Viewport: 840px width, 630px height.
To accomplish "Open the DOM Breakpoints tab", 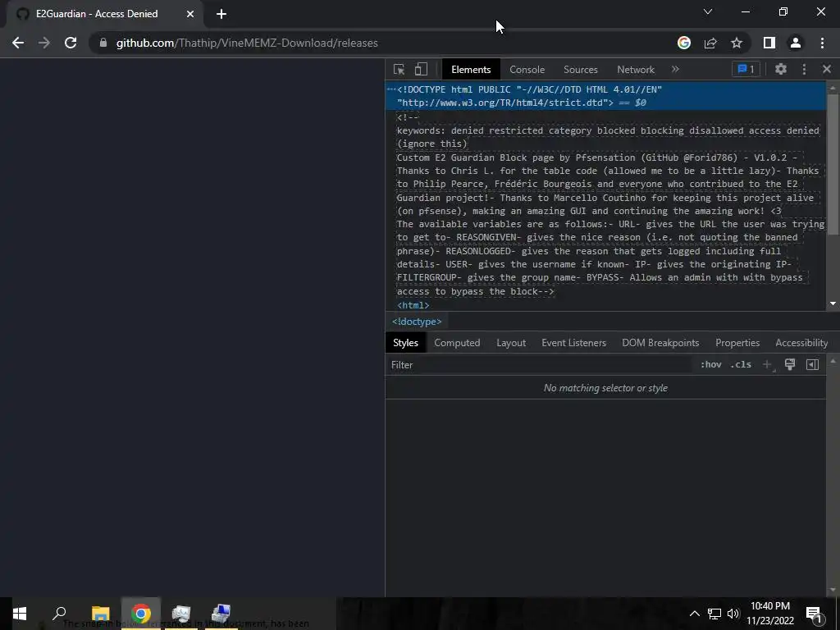I will click(660, 343).
